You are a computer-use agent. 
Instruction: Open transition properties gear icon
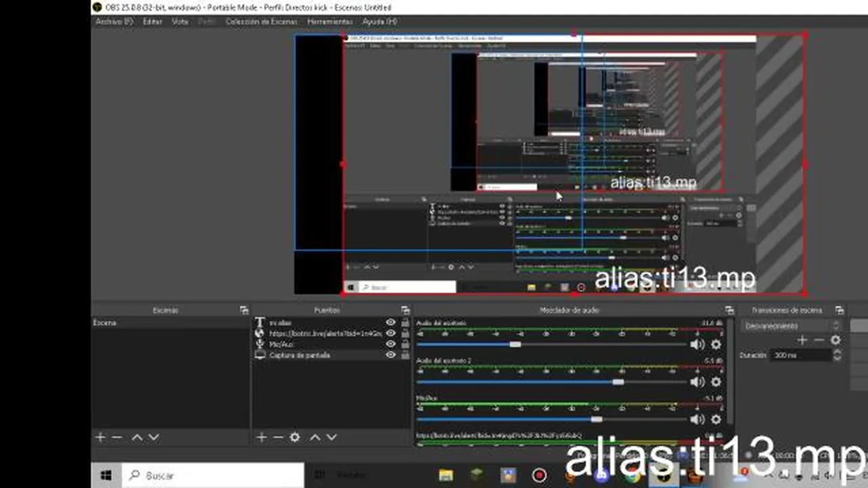tap(835, 340)
